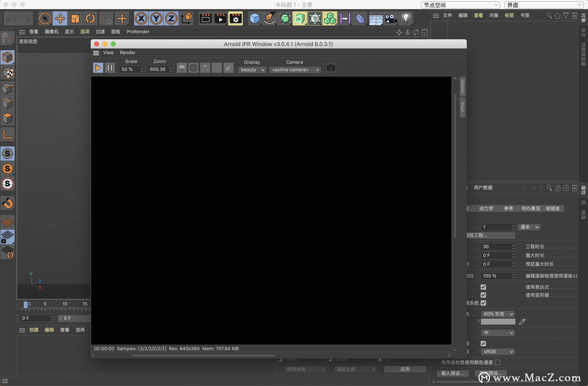Click the camera snapshot icon in Arnold IPR

[x=331, y=67]
